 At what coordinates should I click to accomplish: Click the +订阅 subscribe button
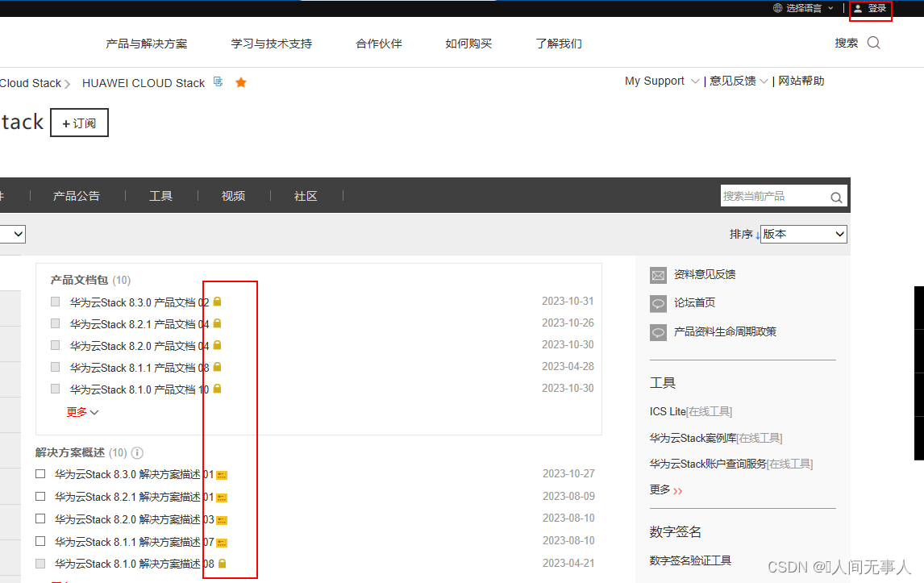pyautogui.click(x=79, y=123)
